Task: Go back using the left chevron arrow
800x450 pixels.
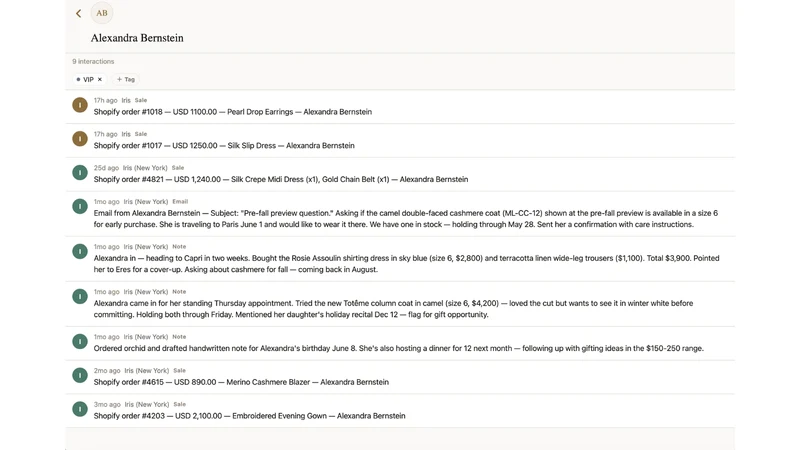Action: tap(79, 13)
